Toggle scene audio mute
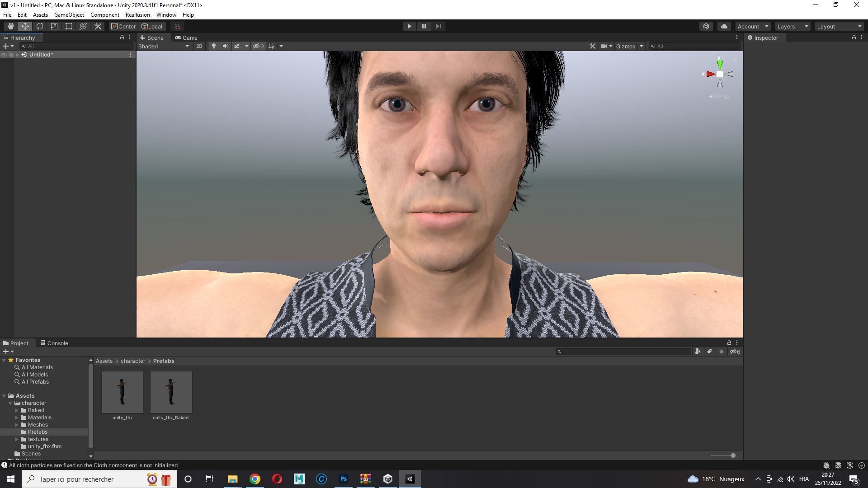This screenshot has width=868, height=488. coord(225,46)
